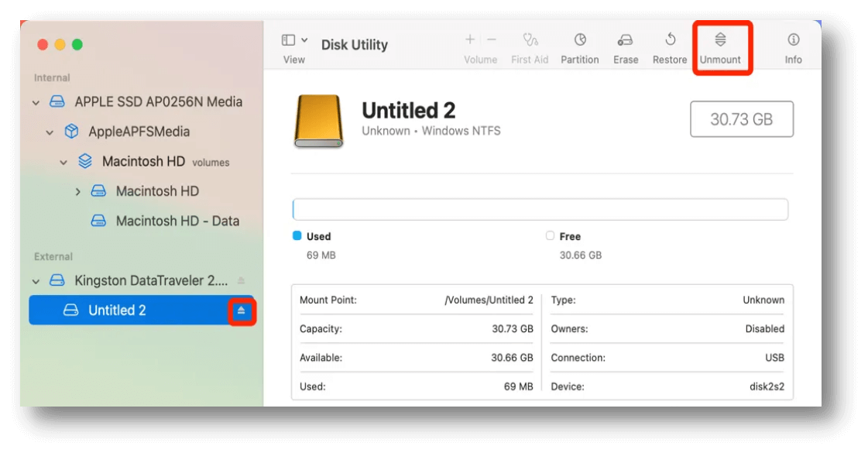
Task: Collapse the APPLE SSD AP0256N Media tree
Action: click(x=36, y=102)
